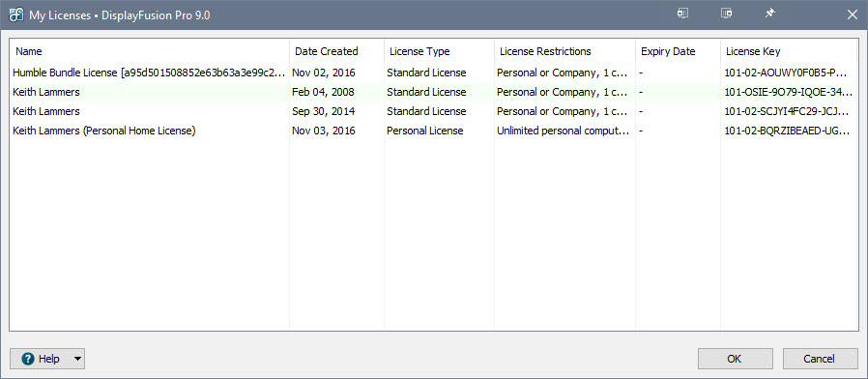Image resolution: width=868 pixels, height=379 pixels.
Task: Close the My Licenses window
Action: pos(852,15)
